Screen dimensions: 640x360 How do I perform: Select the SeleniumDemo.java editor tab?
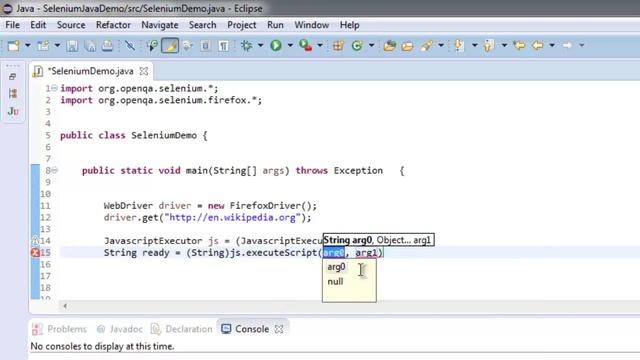(90, 71)
